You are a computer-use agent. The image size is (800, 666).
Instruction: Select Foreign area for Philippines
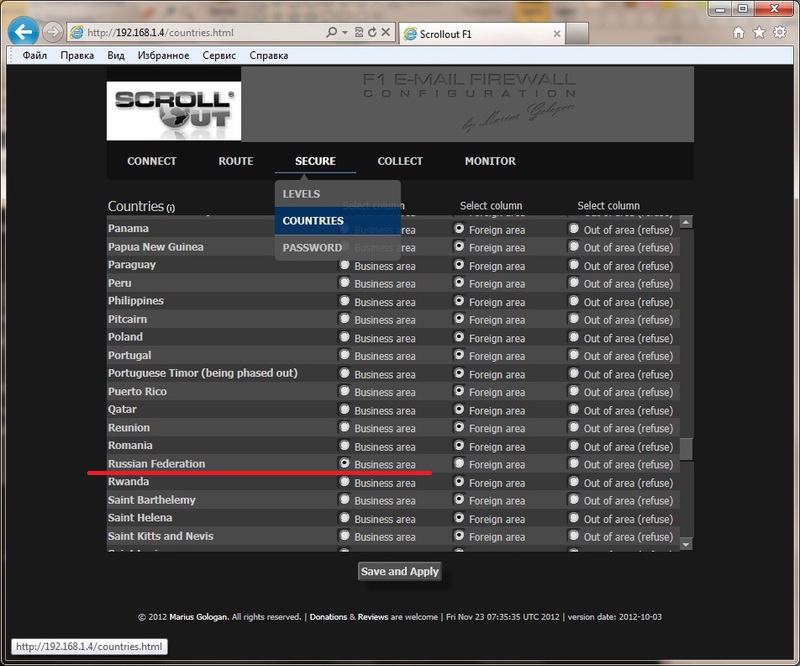click(459, 301)
